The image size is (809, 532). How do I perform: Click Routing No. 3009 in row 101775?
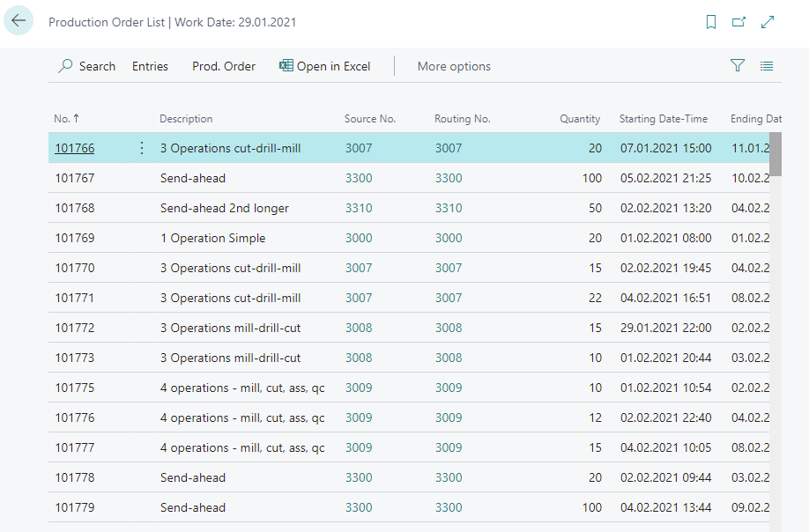[448, 388]
